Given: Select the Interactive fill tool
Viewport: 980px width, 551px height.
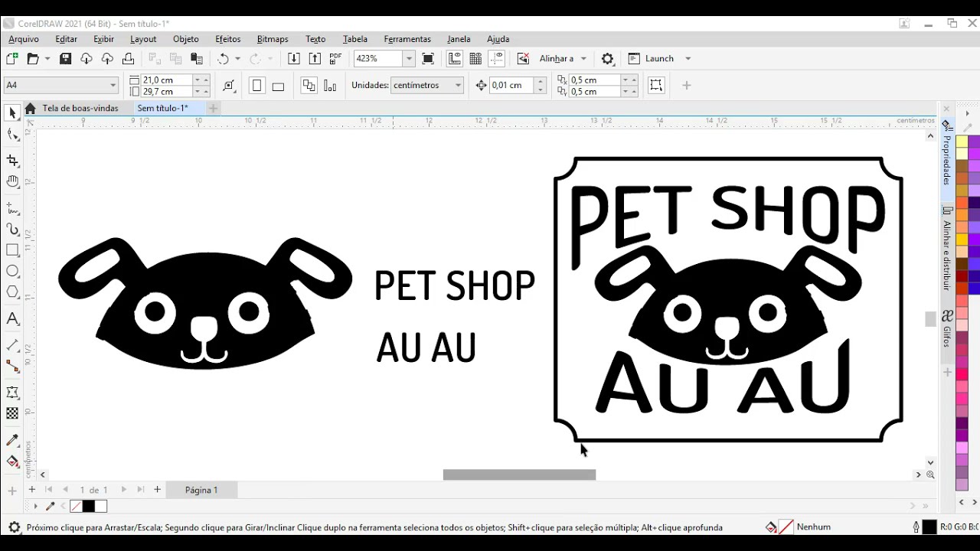Looking at the screenshot, I should coord(12,461).
